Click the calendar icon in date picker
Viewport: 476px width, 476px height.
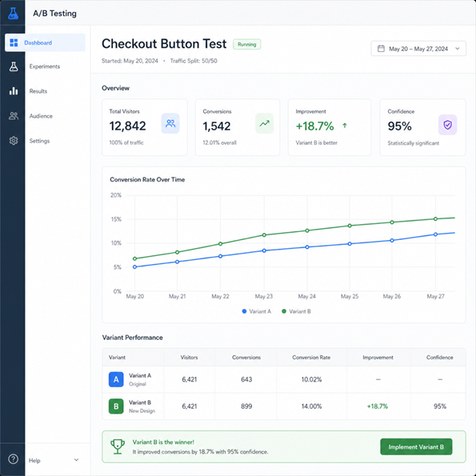(x=381, y=49)
